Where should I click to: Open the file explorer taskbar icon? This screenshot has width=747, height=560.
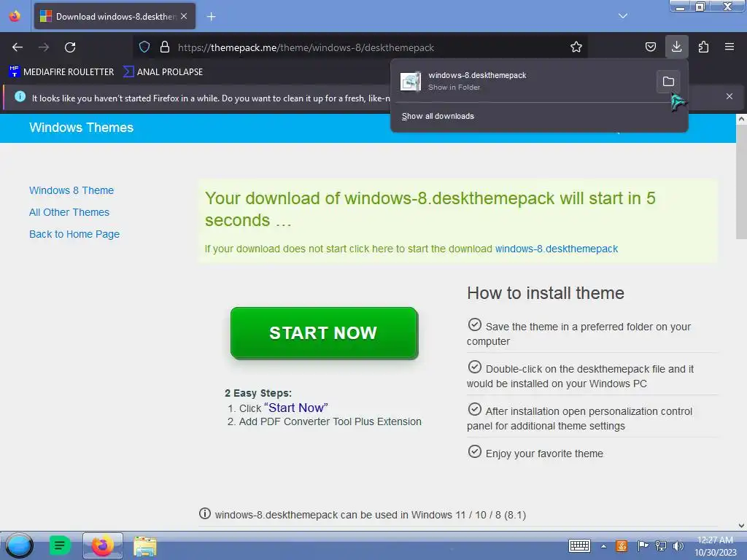click(145, 546)
